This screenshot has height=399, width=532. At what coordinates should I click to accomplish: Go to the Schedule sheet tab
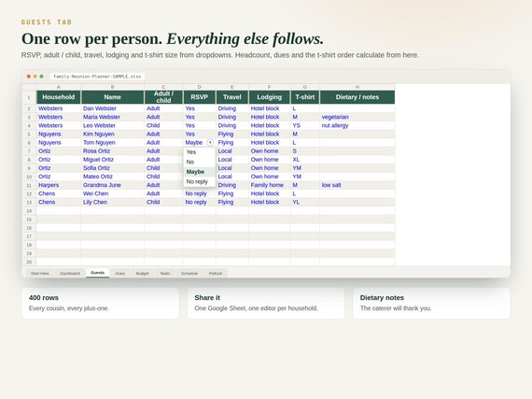tap(189, 273)
